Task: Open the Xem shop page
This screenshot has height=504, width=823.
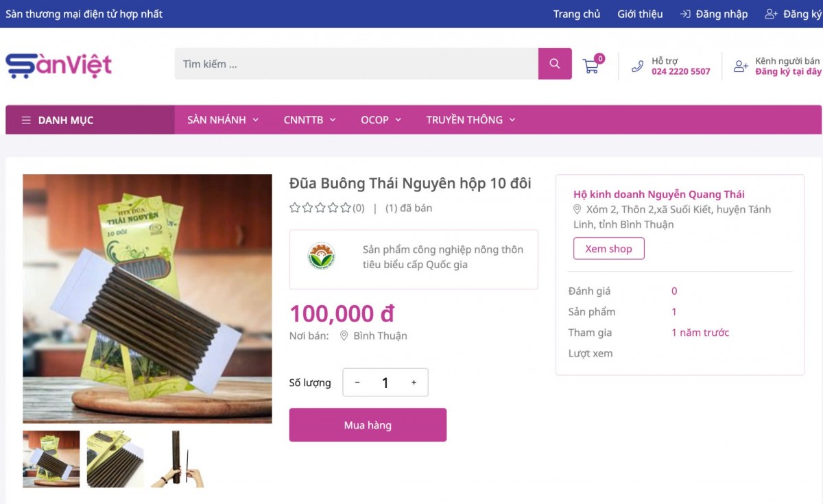Action: click(608, 248)
